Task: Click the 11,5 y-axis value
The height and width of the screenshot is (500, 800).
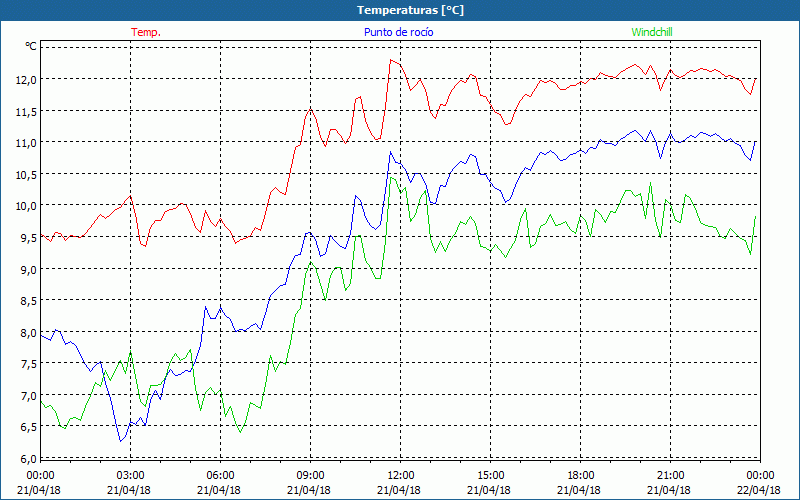Action: tap(27, 111)
